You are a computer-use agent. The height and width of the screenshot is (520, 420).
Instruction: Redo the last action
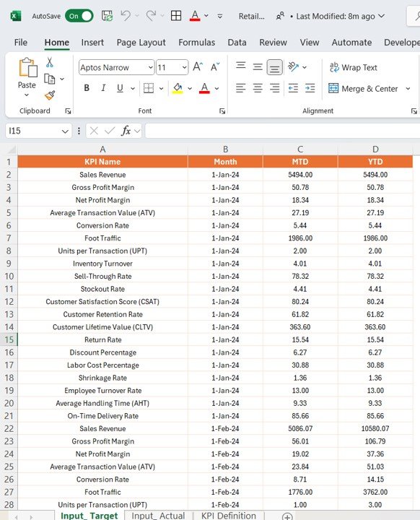[x=151, y=16]
